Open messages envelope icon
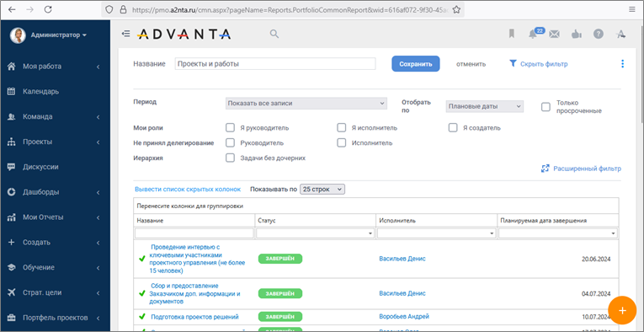The height and width of the screenshot is (332, 644). click(x=555, y=35)
